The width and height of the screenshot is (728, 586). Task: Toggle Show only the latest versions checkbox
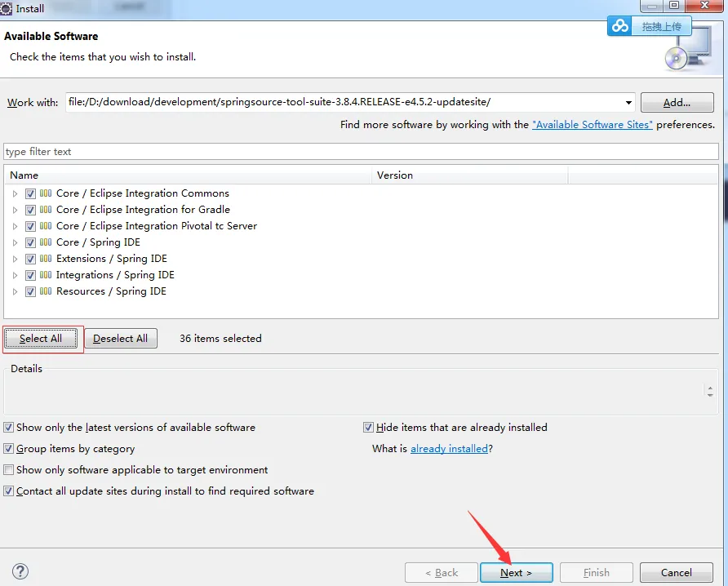pyautogui.click(x=8, y=427)
